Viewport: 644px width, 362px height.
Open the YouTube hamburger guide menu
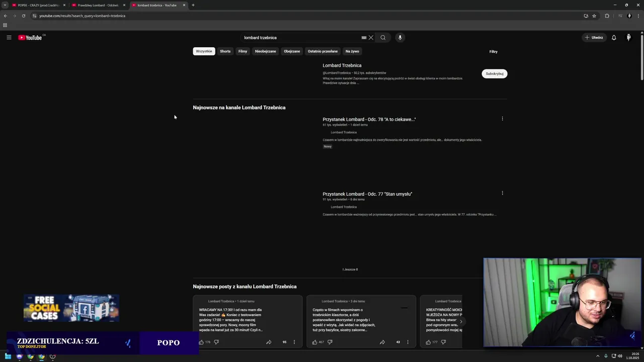(x=9, y=38)
